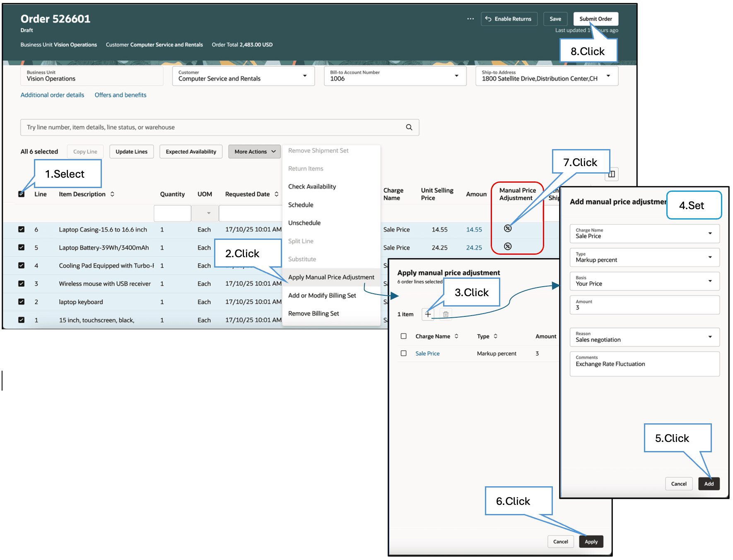Click the Submit Order button
733x560 pixels.
tap(596, 19)
